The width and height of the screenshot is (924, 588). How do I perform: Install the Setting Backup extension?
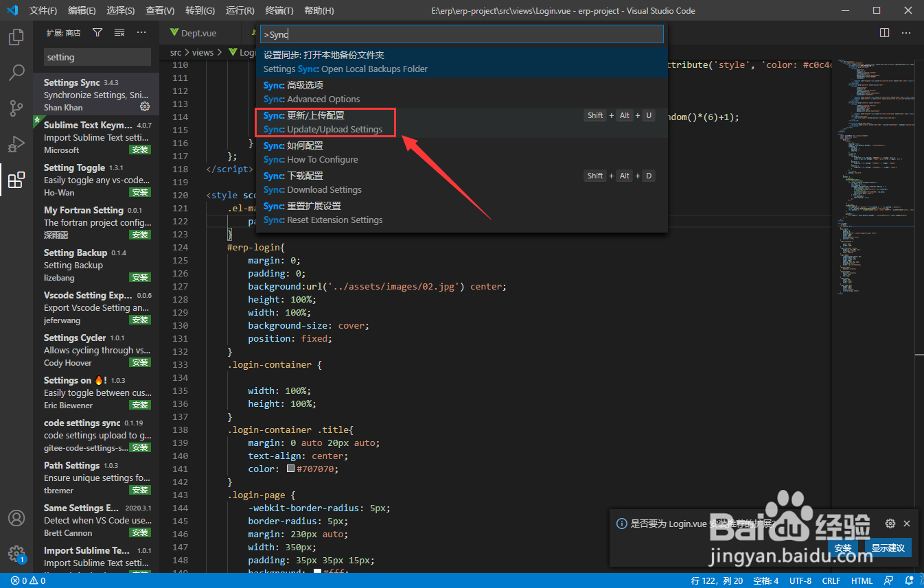tap(140, 277)
